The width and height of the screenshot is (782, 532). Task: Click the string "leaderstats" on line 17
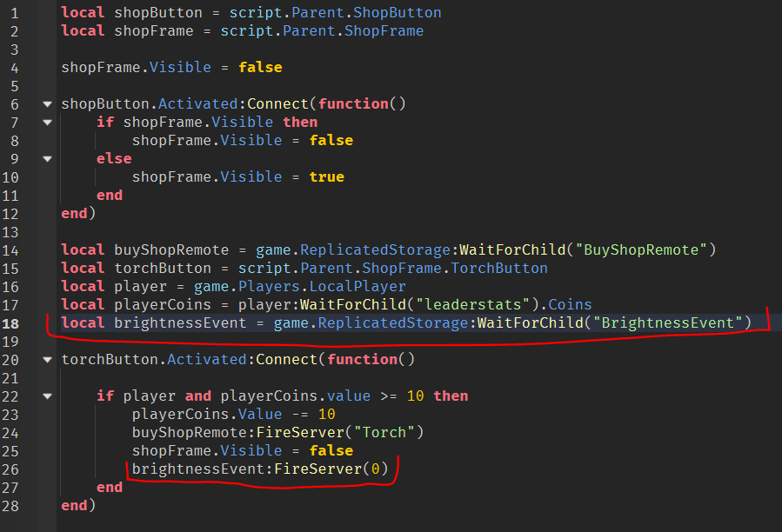pos(472,304)
